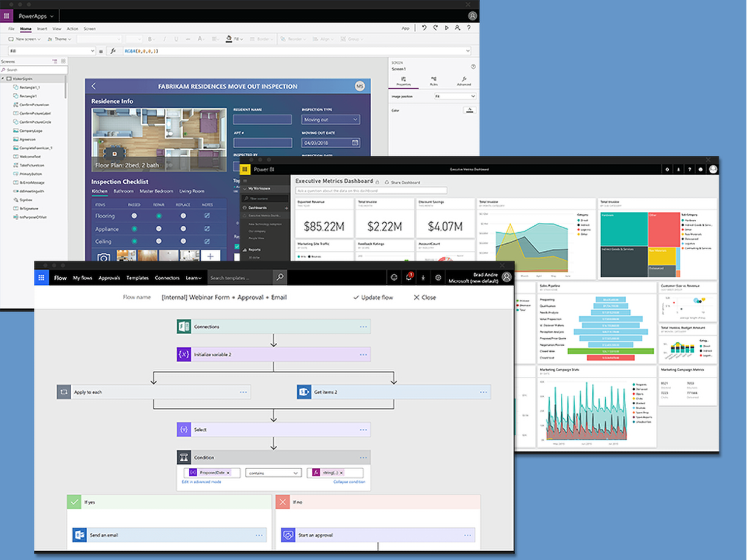The image size is (747, 560).
Task: Click the Redo arrow in PowerApps
Action: pyautogui.click(x=435, y=27)
